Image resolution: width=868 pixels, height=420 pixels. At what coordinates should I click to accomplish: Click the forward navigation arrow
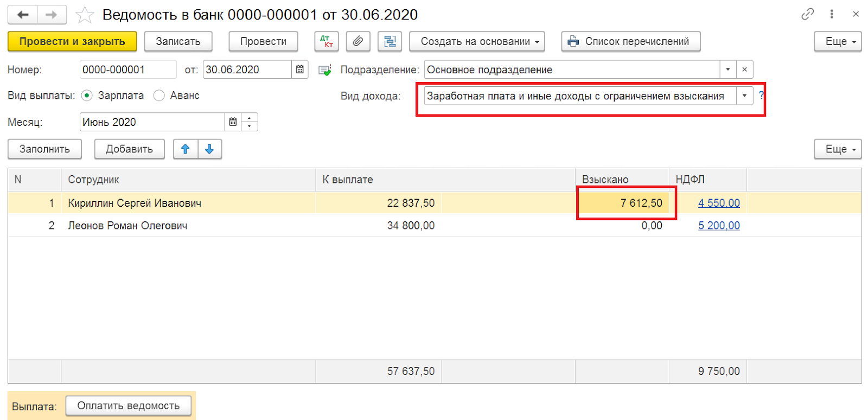52,15
